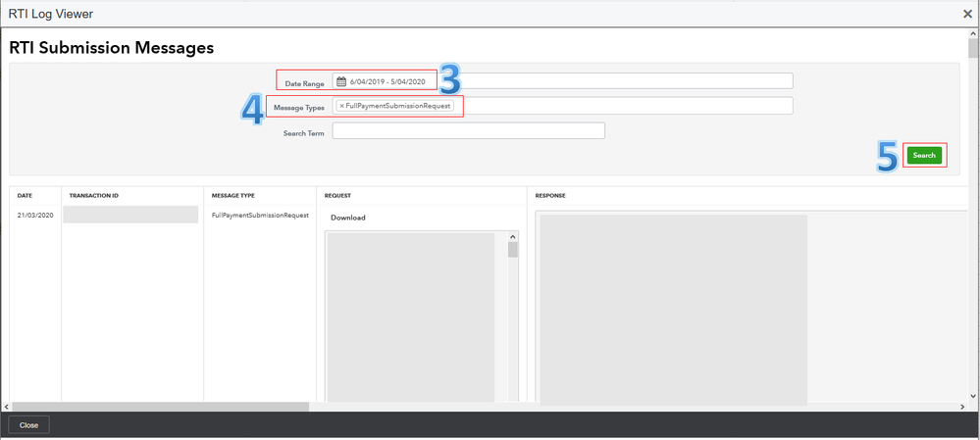Click the REQUEST column header

click(337, 196)
